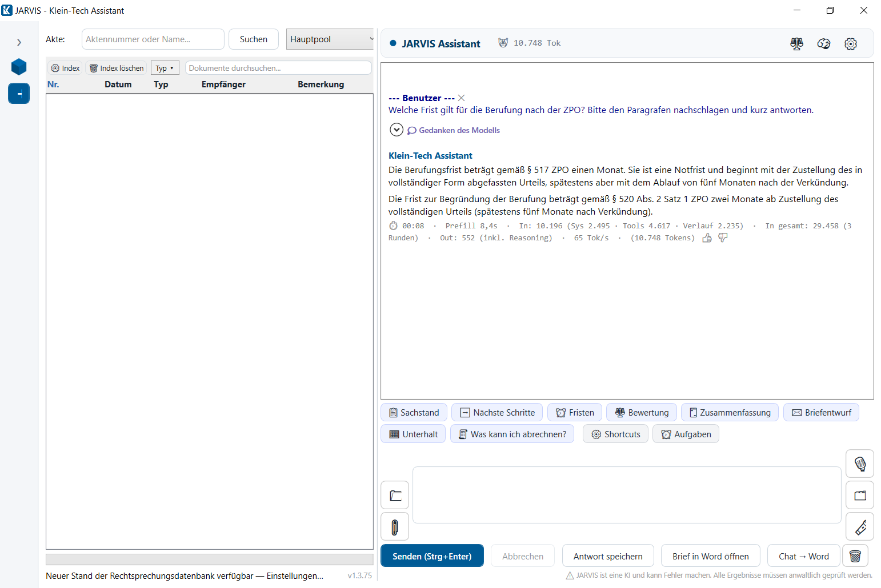This screenshot has height=588, width=881.
Task: Open the Hauptpool dropdown
Action: (x=330, y=39)
